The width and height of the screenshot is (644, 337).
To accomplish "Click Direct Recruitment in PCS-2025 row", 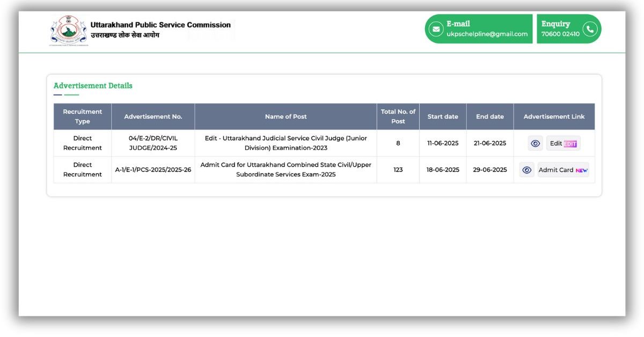I will pos(83,170).
